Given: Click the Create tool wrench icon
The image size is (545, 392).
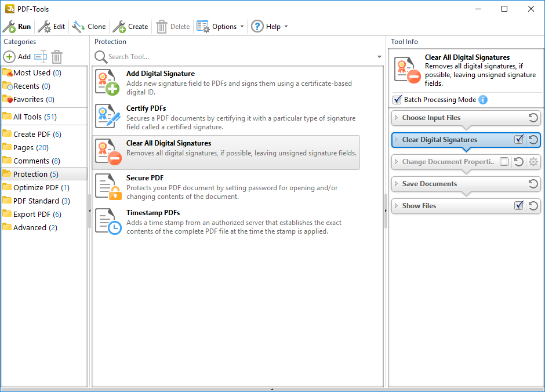Looking at the screenshot, I should (x=119, y=27).
